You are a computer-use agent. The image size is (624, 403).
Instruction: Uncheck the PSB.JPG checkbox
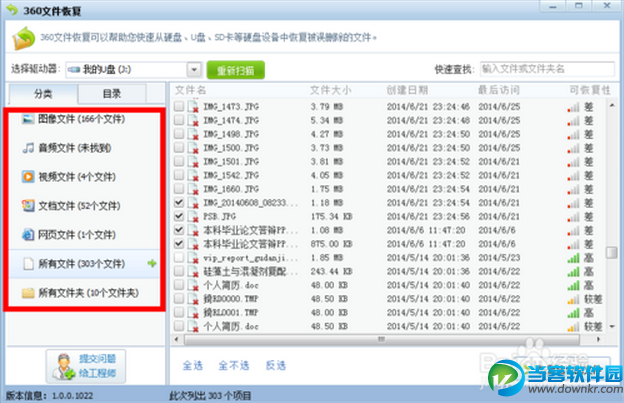click(x=179, y=216)
